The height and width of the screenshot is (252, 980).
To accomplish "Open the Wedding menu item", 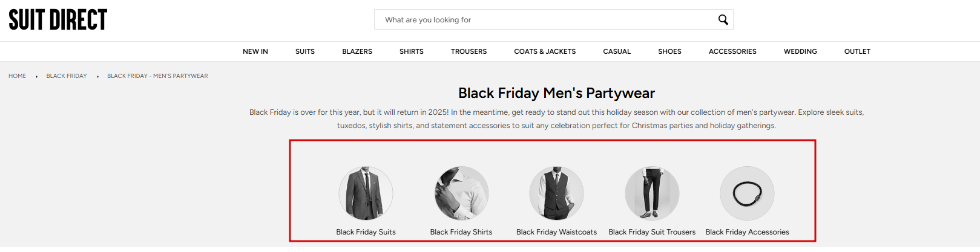I will (800, 51).
